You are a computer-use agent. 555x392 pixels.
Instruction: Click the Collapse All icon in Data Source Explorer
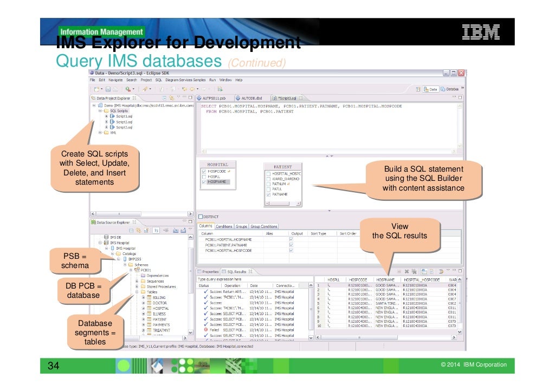click(x=131, y=231)
